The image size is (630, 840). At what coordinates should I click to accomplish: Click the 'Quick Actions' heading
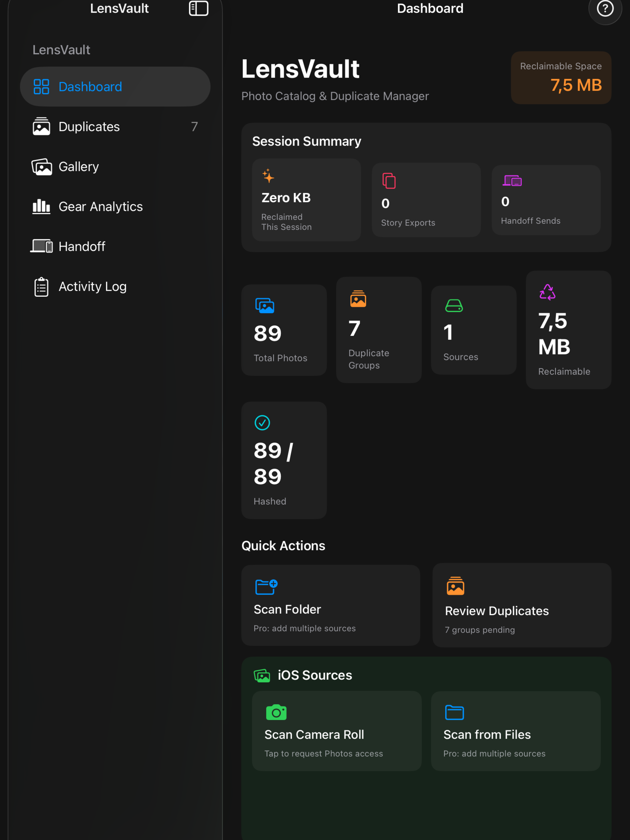283,546
